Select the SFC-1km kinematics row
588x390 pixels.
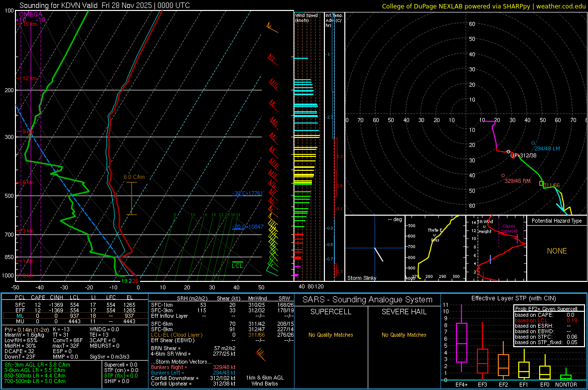[x=222, y=305]
